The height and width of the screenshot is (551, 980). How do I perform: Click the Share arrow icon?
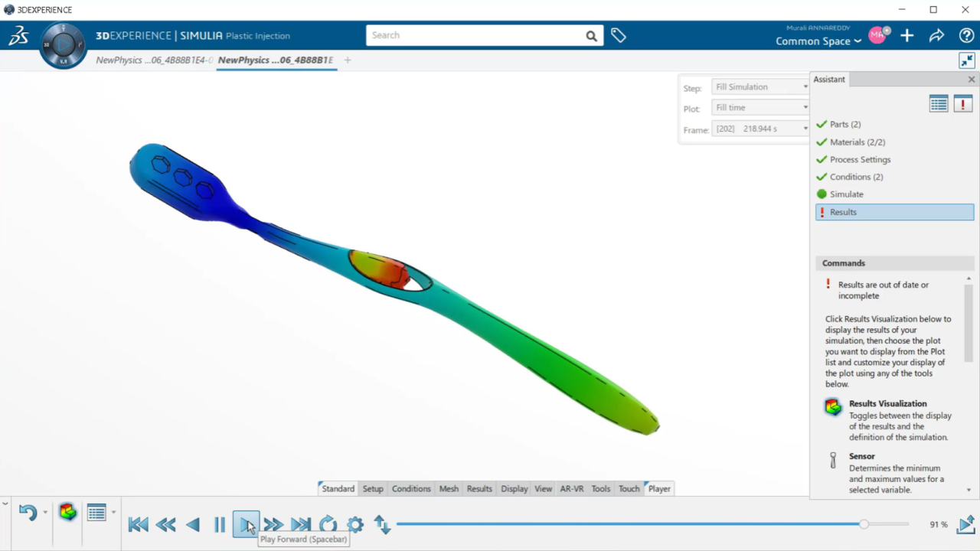(936, 35)
